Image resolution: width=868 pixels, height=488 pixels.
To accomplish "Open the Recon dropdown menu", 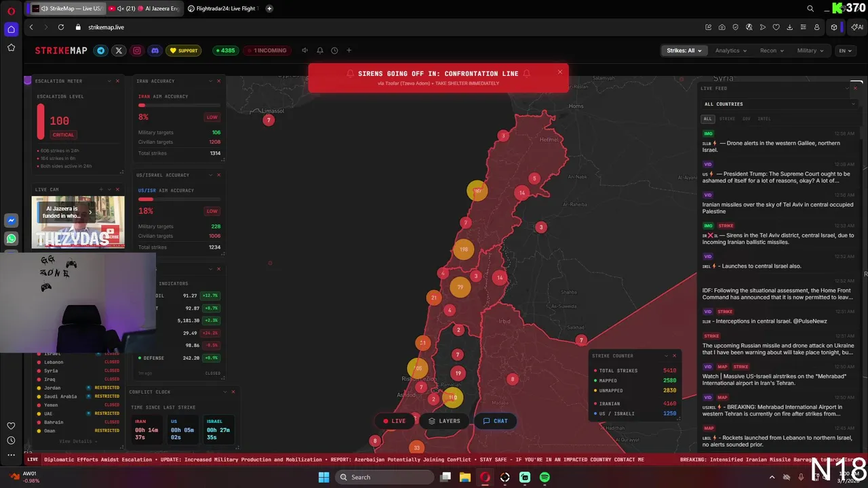I will [772, 50].
